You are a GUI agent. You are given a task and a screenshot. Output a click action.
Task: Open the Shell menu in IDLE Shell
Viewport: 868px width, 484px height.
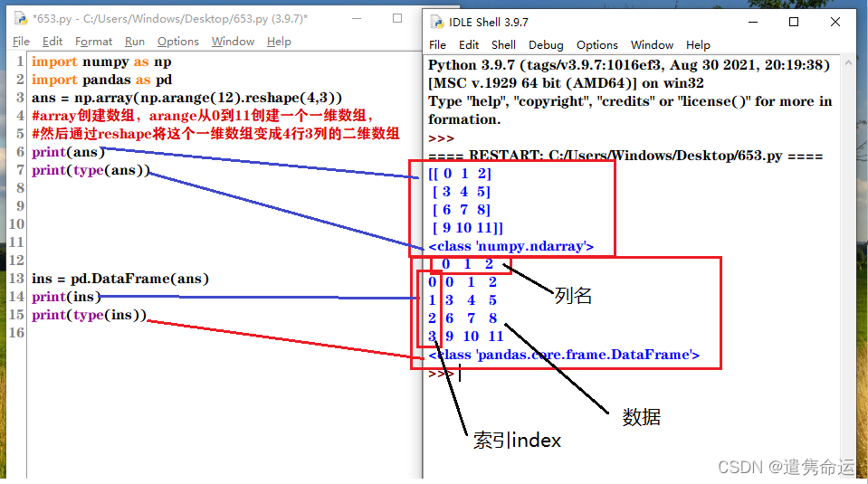[x=503, y=45]
